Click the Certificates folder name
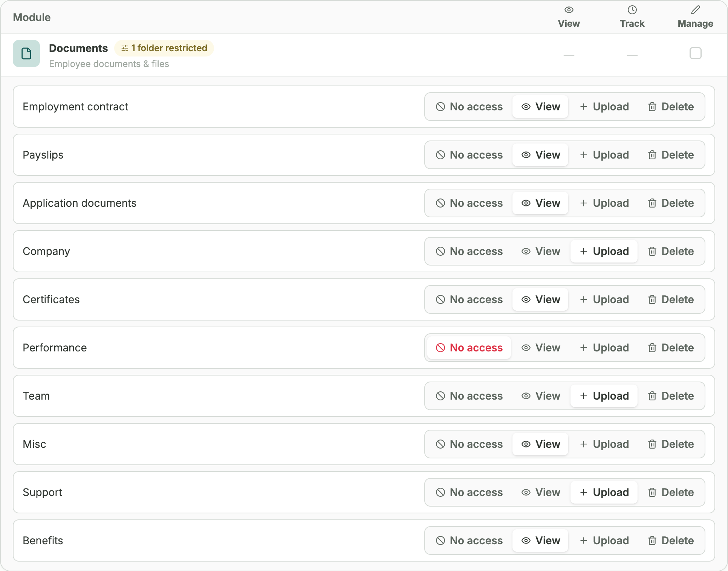The width and height of the screenshot is (728, 571). pos(51,299)
